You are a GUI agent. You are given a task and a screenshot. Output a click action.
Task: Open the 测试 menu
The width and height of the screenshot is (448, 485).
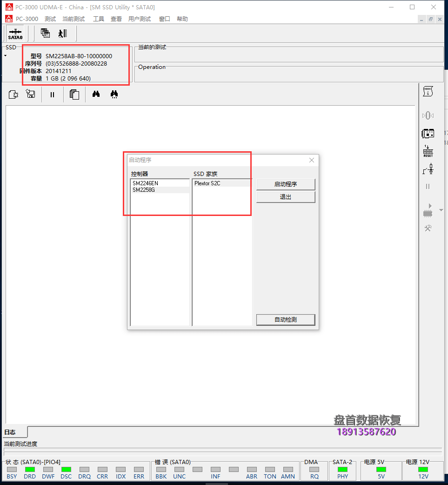50,19
